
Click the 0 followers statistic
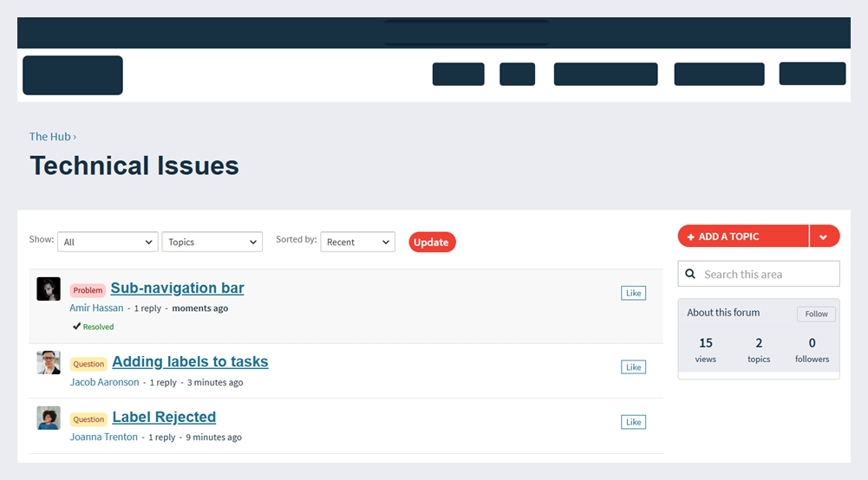pos(813,350)
